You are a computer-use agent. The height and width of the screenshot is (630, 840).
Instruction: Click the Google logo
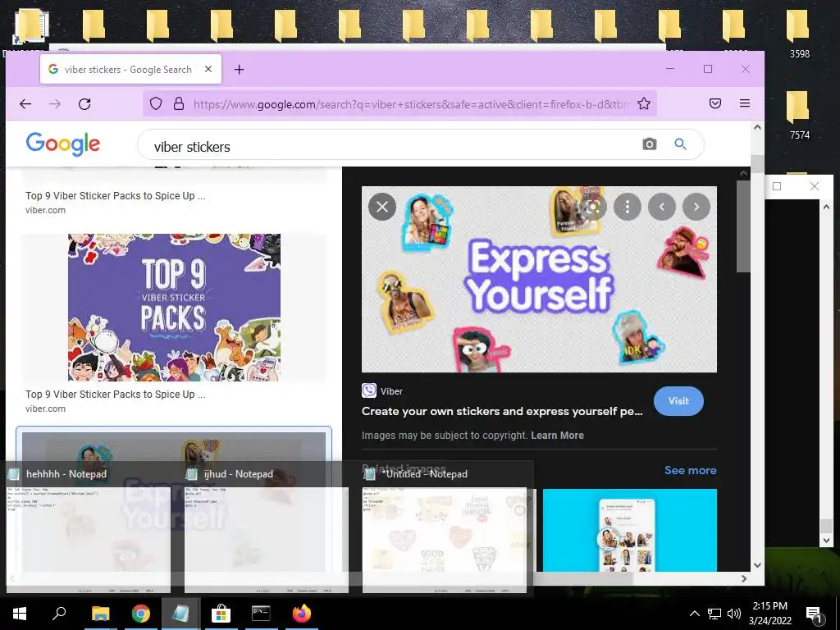[x=62, y=144]
